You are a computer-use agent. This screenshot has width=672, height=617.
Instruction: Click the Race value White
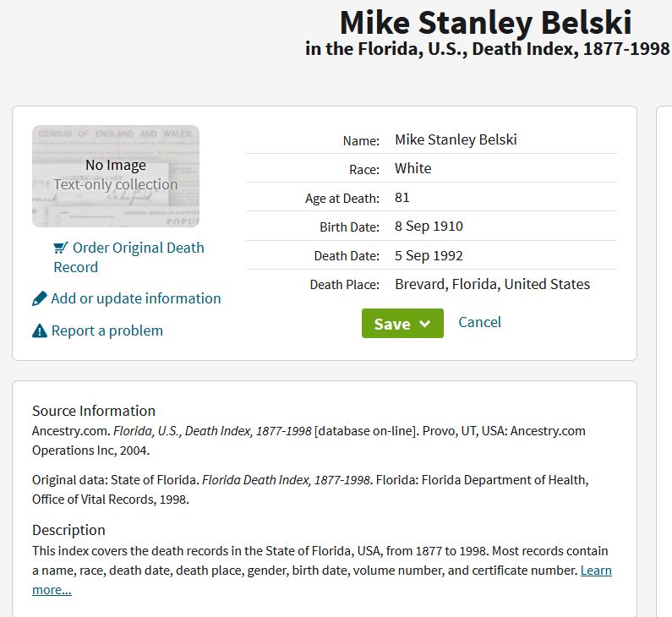pyautogui.click(x=412, y=168)
